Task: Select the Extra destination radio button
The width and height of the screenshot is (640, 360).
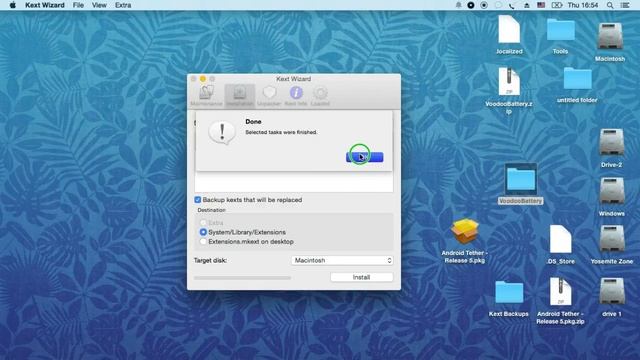Action: (203, 223)
